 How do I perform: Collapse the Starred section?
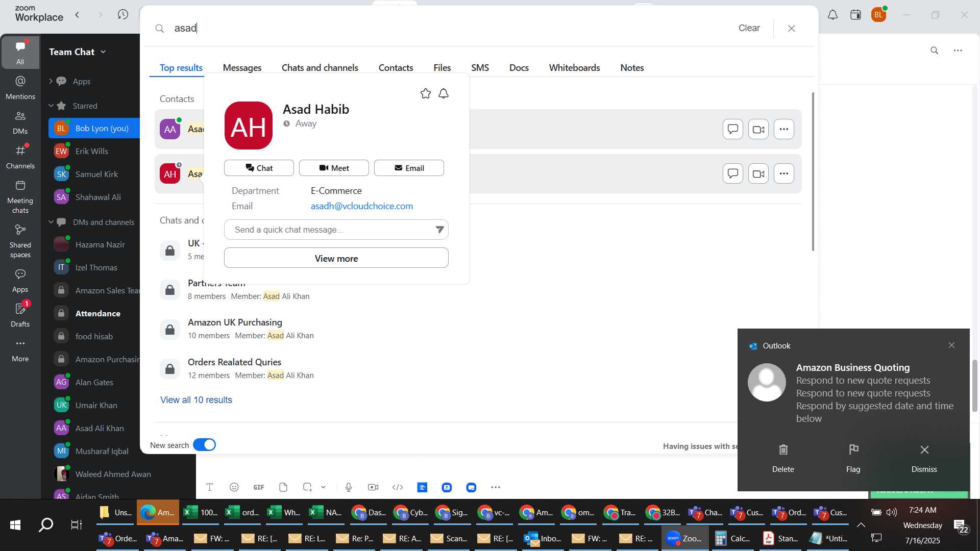(x=51, y=106)
